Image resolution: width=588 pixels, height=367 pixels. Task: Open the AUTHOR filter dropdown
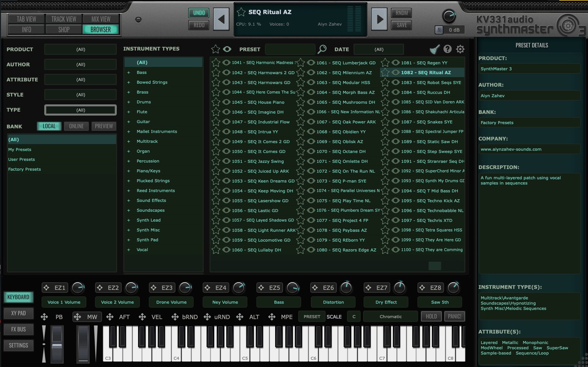click(80, 65)
